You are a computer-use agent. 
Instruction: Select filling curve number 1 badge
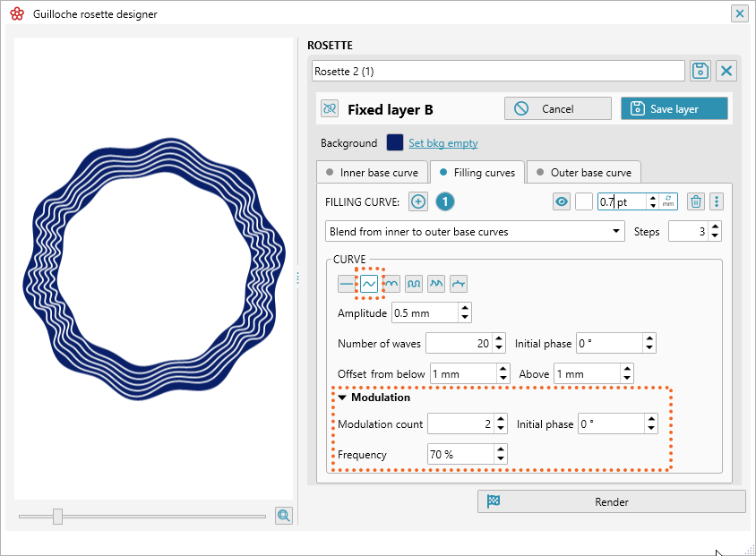[445, 201]
